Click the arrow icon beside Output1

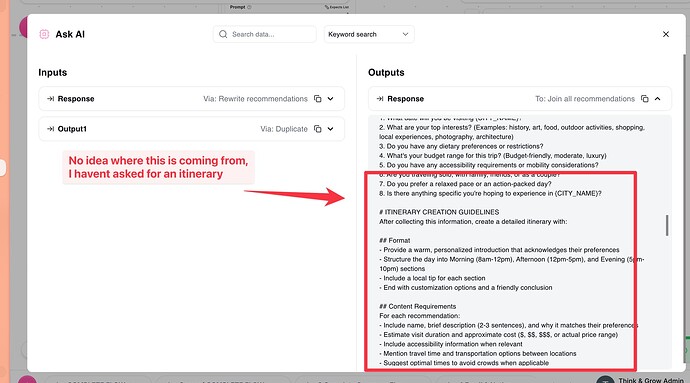[50, 129]
